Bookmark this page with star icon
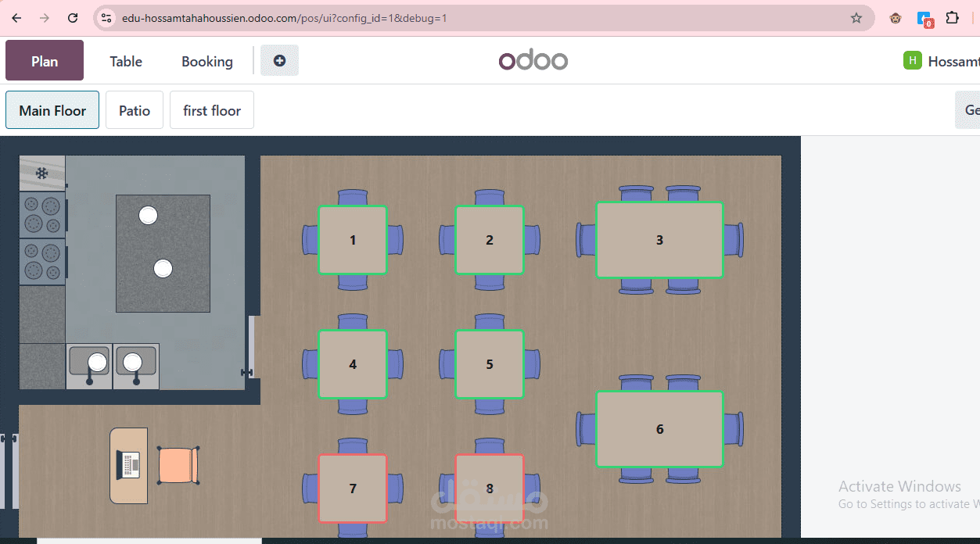Image resolution: width=980 pixels, height=544 pixels. point(856,17)
